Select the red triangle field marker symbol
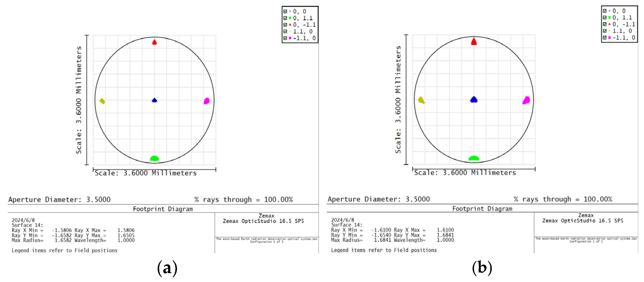Screen dimensions: 644x282 [290, 25]
